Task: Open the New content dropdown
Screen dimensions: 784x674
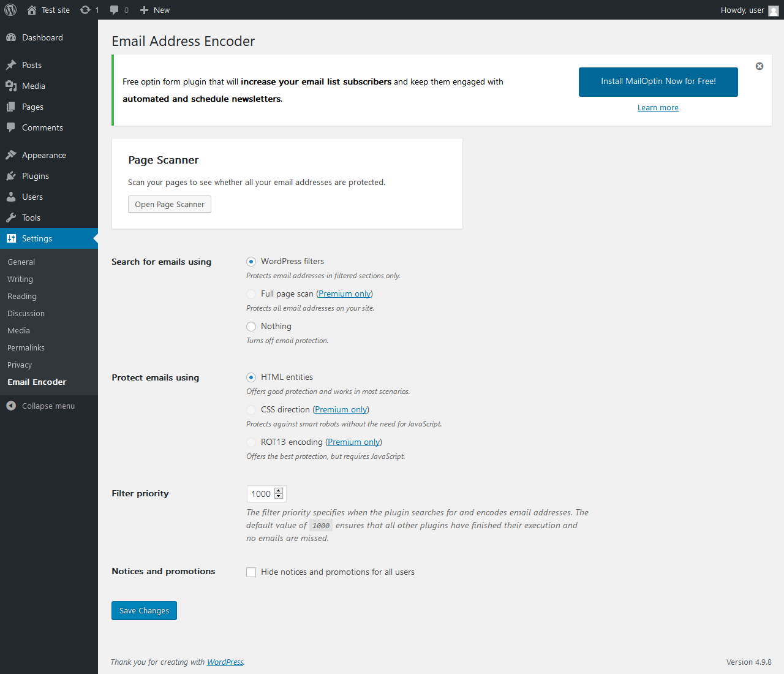Action: (x=155, y=10)
